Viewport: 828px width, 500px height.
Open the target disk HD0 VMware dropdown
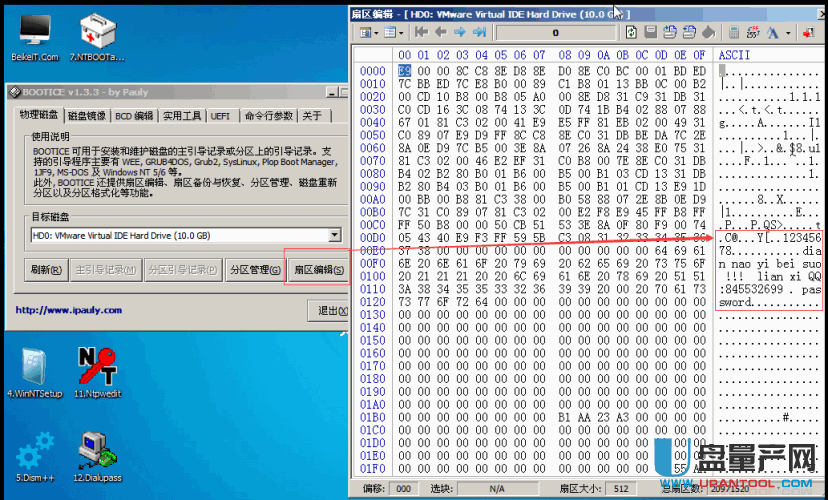[x=335, y=235]
